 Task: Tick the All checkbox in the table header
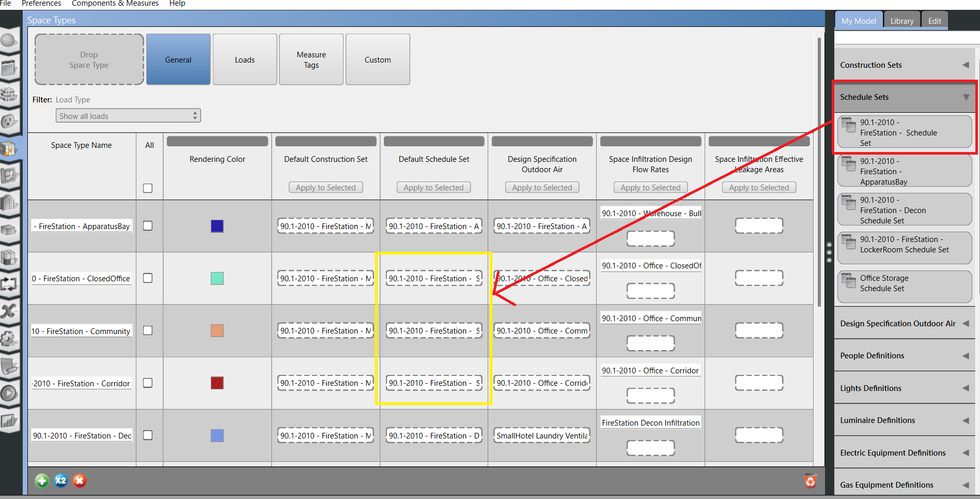coord(148,188)
